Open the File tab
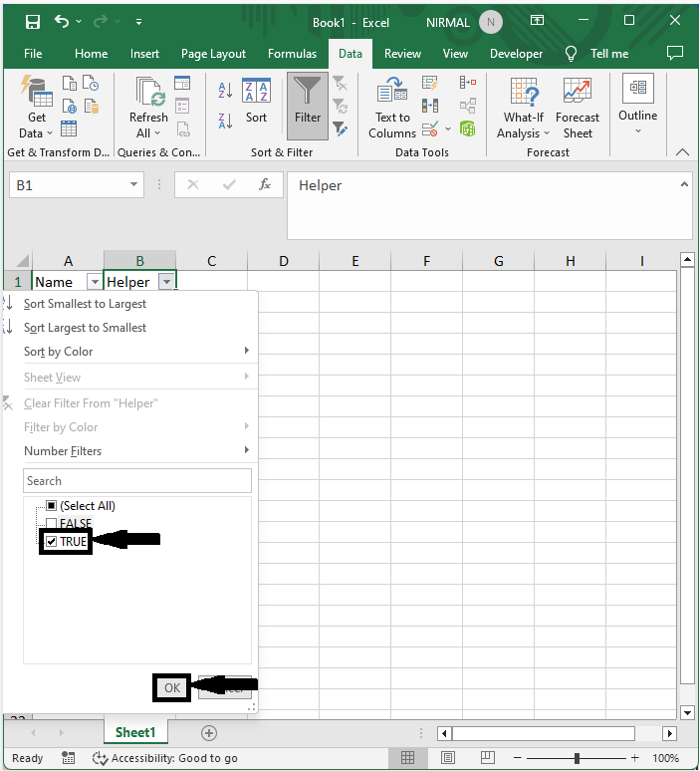The width and height of the screenshot is (700, 771). (33, 54)
